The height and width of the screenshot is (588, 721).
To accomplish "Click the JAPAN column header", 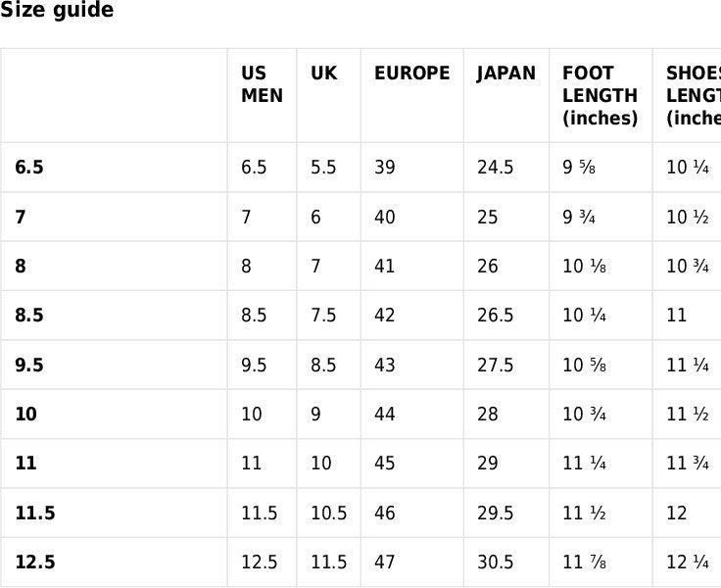I will click(505, 73).
